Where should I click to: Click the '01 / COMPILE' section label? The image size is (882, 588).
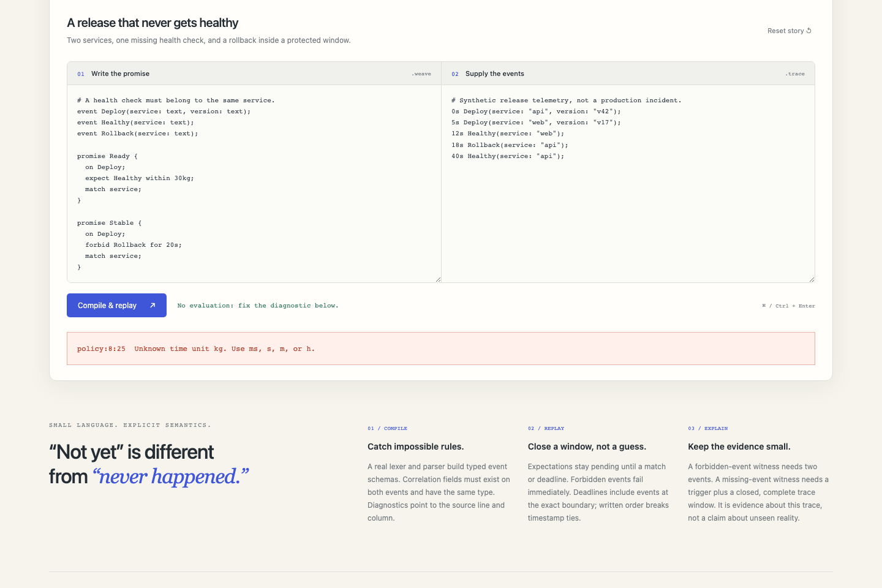click(387, 428)
